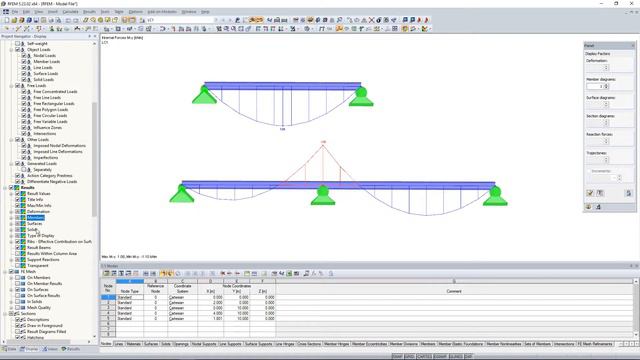Click the RFEM application icon left of the File menu
The image size is (640, 360).
[x=6, y=12]
